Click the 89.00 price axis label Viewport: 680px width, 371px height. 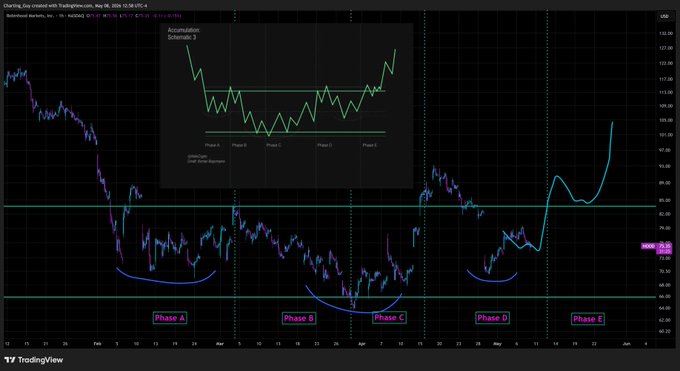[x=666, y=183]
